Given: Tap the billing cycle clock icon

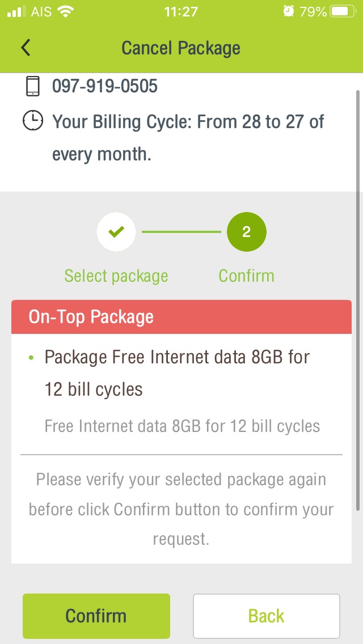Looking at the screenshot, I should click(33, 121).
